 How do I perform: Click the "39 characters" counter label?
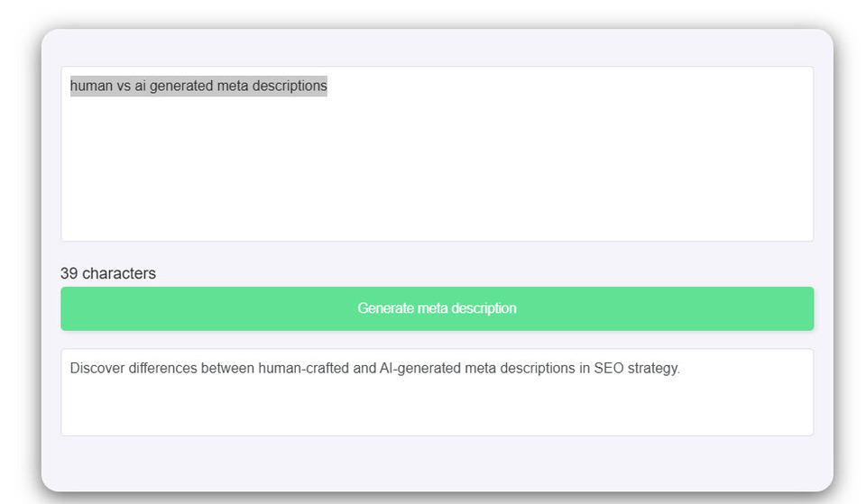click(x=108, y=273)
